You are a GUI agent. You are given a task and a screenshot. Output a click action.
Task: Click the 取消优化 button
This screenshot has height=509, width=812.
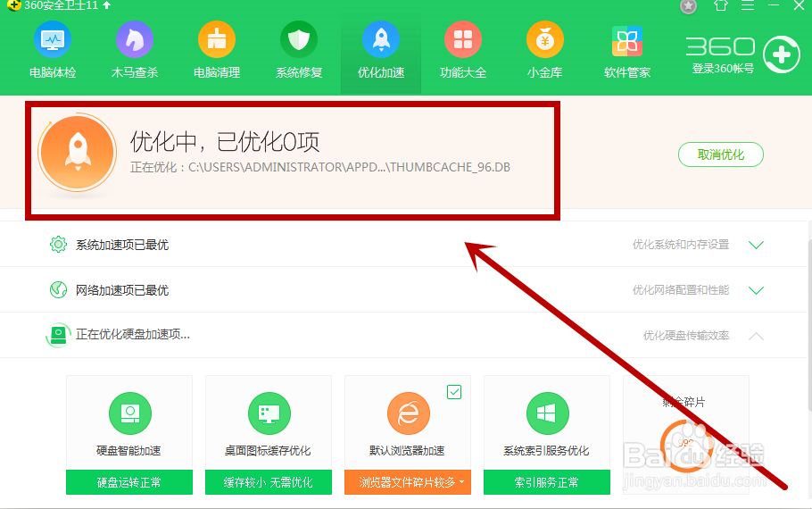[721, 154]
